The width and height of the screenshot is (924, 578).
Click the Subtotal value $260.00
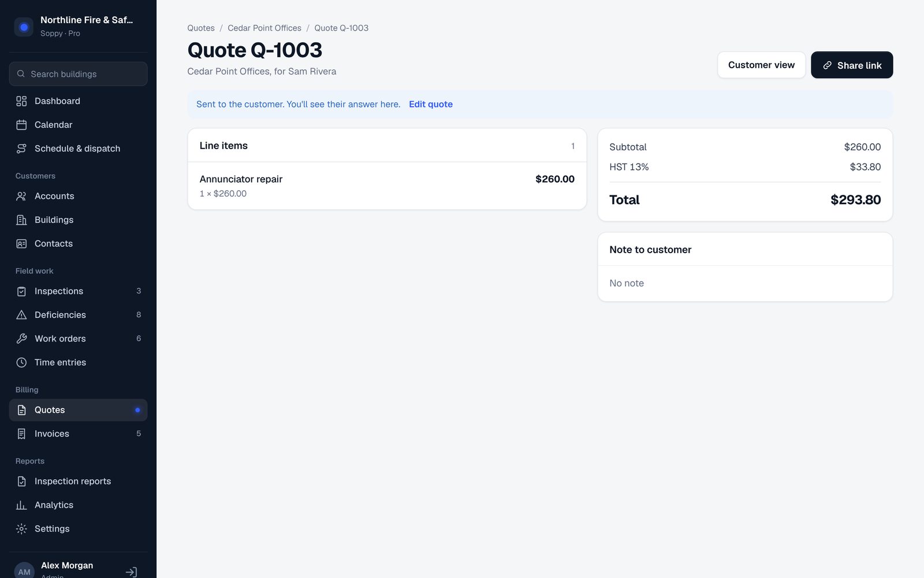862,147
